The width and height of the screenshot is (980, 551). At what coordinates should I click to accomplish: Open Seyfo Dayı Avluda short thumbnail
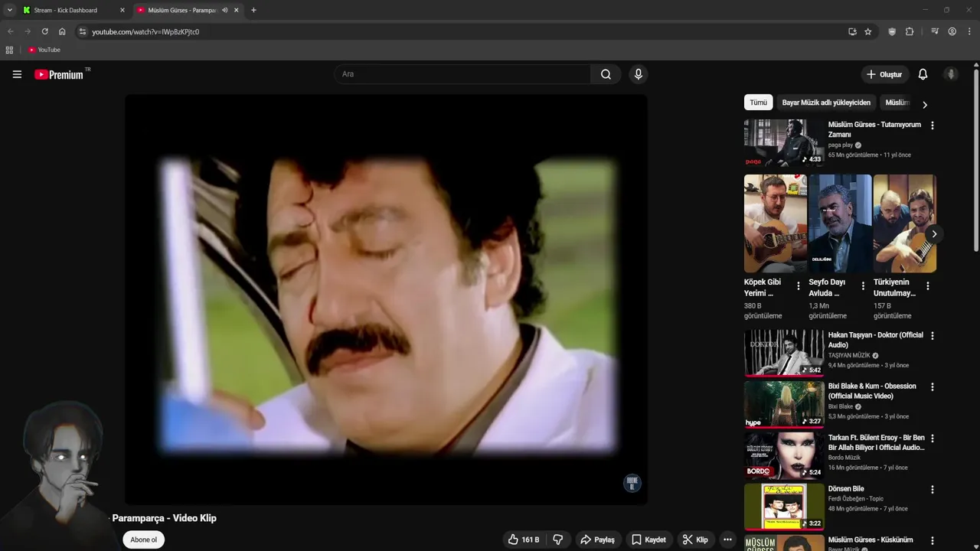(x=840, y=223)
